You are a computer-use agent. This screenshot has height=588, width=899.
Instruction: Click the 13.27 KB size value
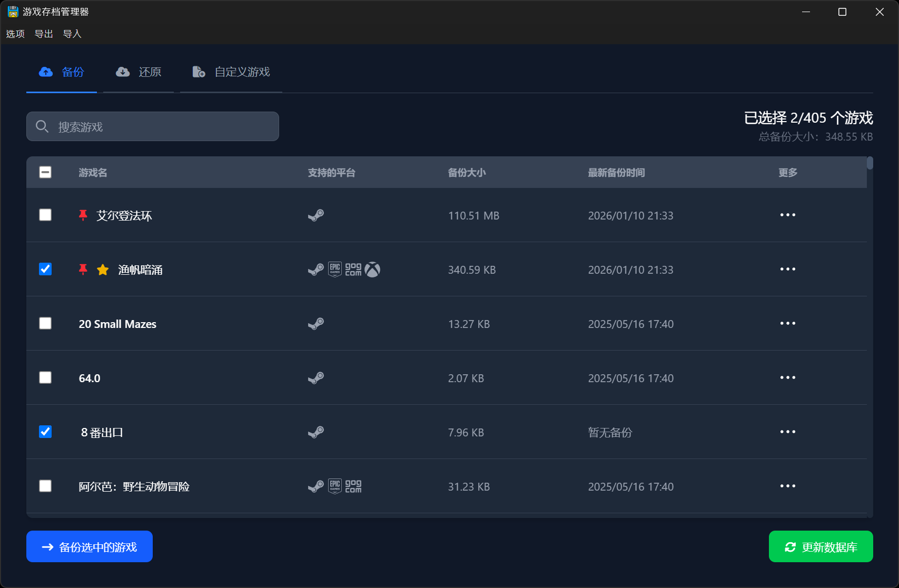(x=469, y=324)
